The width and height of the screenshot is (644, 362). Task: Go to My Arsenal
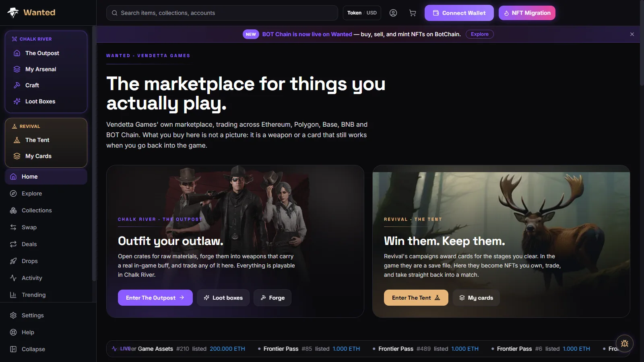[46, 69]
